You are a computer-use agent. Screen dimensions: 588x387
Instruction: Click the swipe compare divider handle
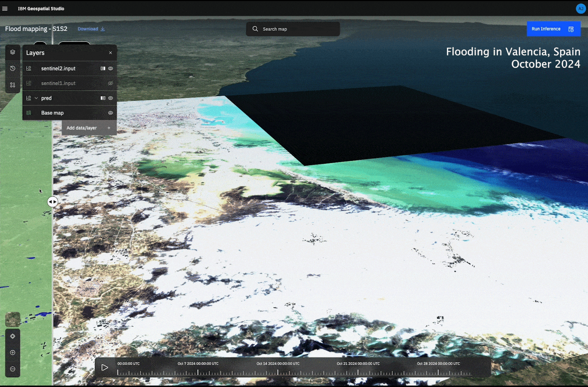tap(53, 202)
